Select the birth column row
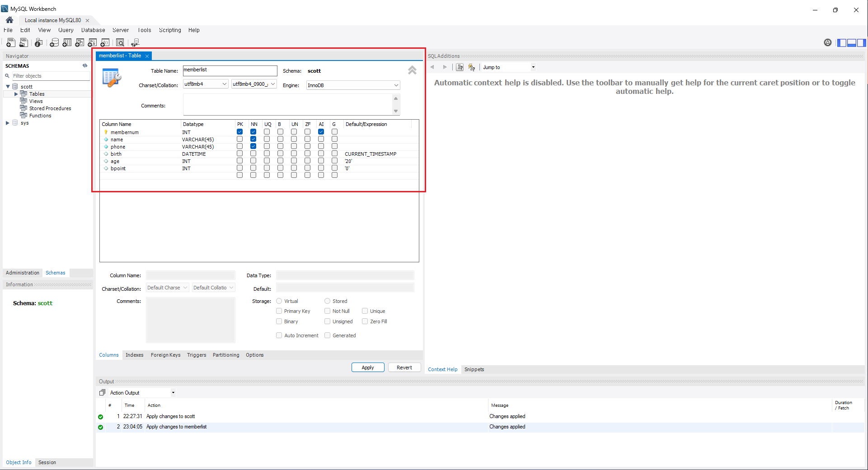Image resolution: width=868 pixels, height=470 pixels. [259, 154]
